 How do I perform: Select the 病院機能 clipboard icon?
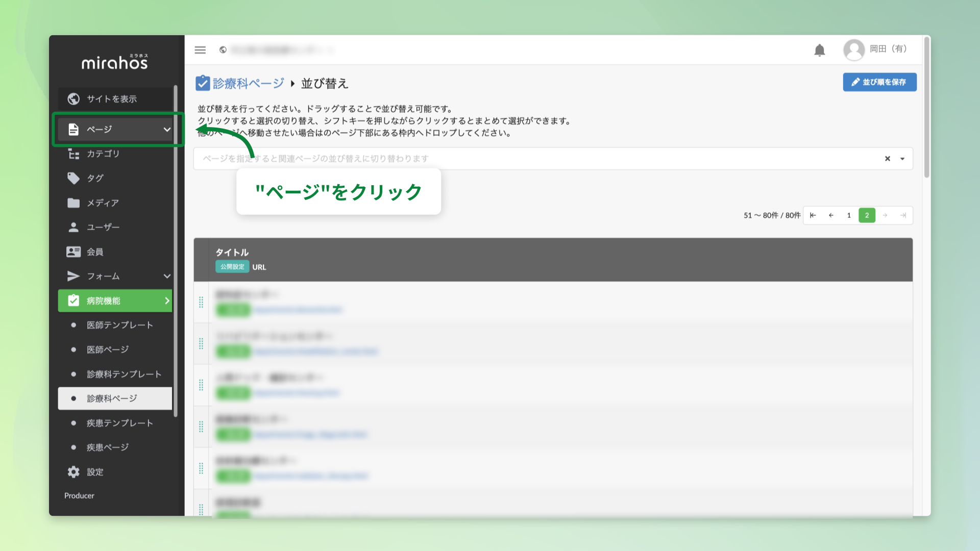pyautogui.click(x=73, y=300)
